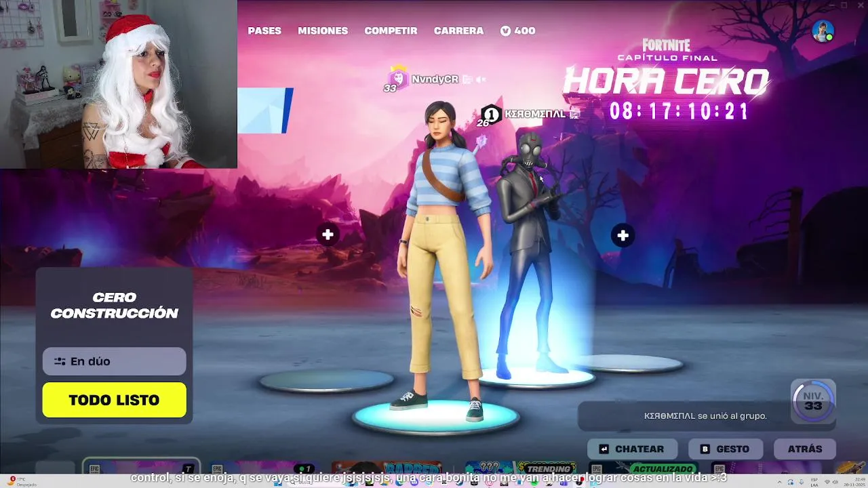Open the V-Bucks balance showing 400
Screen dimensions: 868x488
point(517,30)
